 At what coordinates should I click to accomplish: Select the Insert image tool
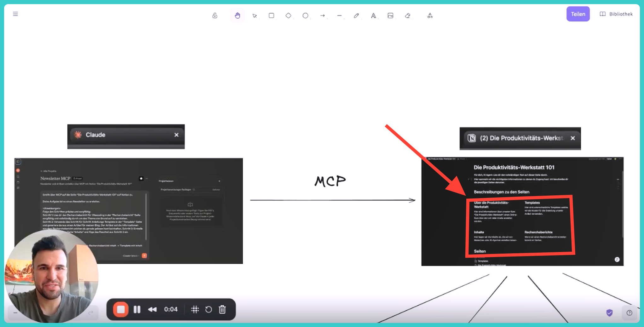coord(390,15)
